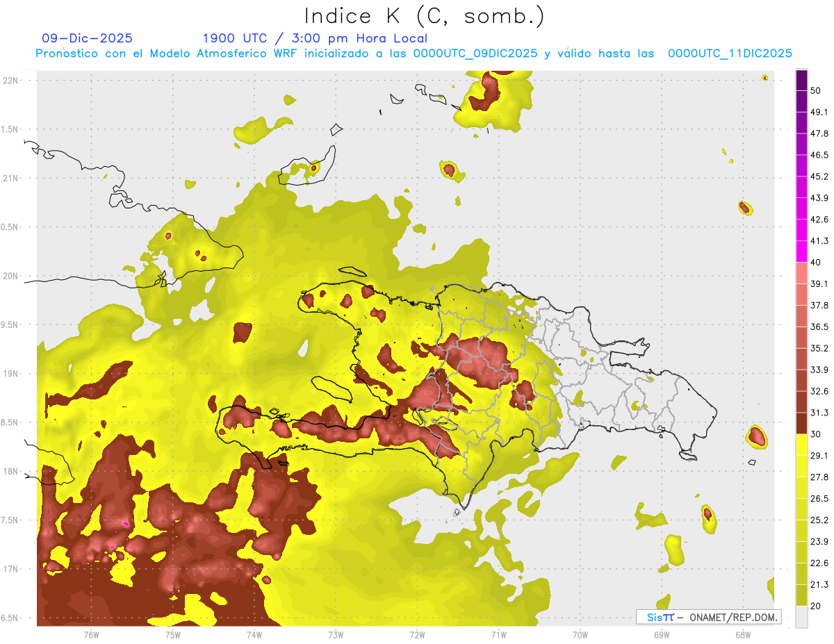
Task: Click the salmon pink colorbar segment just below 40
Action: (802, 273)
